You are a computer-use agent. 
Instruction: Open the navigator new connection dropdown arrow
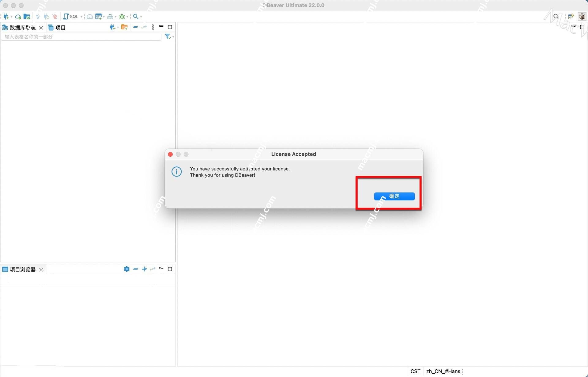click(118, 28)
